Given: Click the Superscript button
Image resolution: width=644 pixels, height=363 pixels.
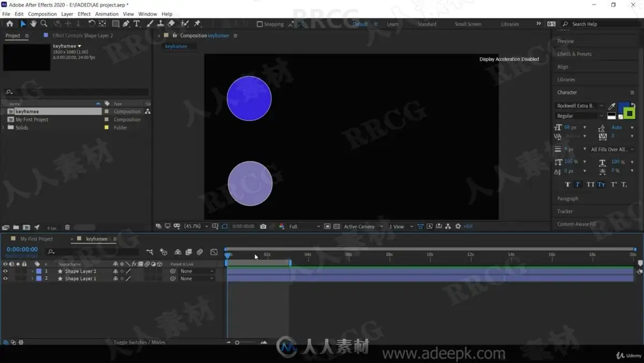Looking at the screenshot, I should point(613,184).
